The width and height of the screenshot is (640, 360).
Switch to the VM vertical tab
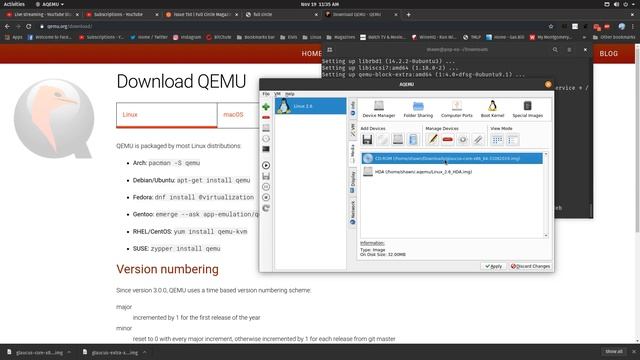(x=353, y=130)
